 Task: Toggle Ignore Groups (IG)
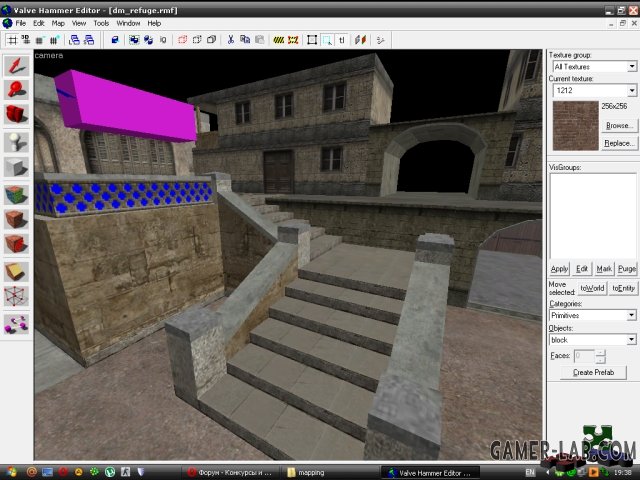(163, 40)
